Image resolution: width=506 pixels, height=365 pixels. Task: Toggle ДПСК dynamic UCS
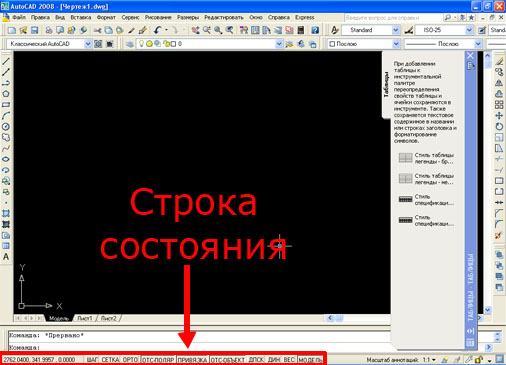(x=256, y=360)
